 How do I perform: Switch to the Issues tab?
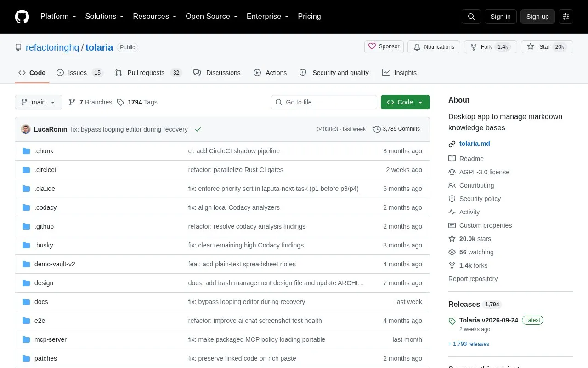click(80, 73)
